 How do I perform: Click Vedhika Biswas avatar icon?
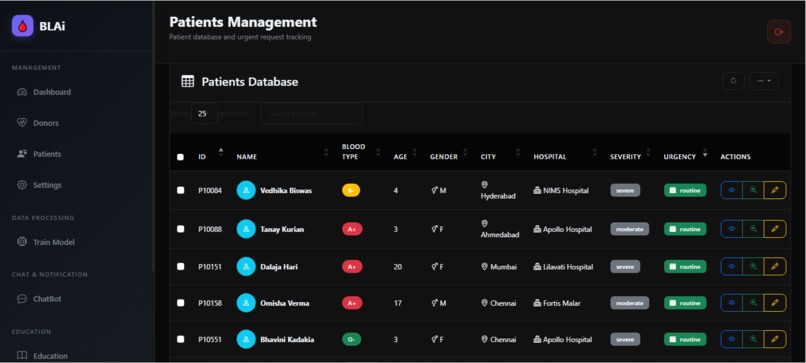[x=246, y=190]
